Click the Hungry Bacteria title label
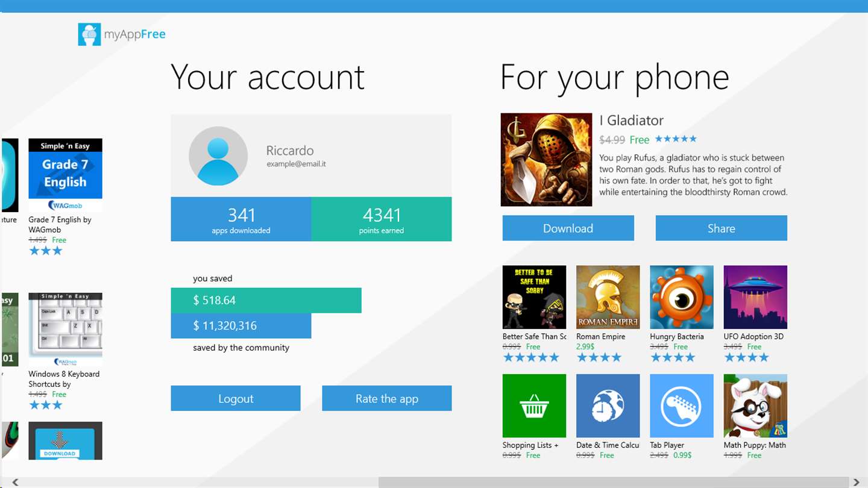The height and width of the screenshot is (488, 868). click(x=677, y=336)
